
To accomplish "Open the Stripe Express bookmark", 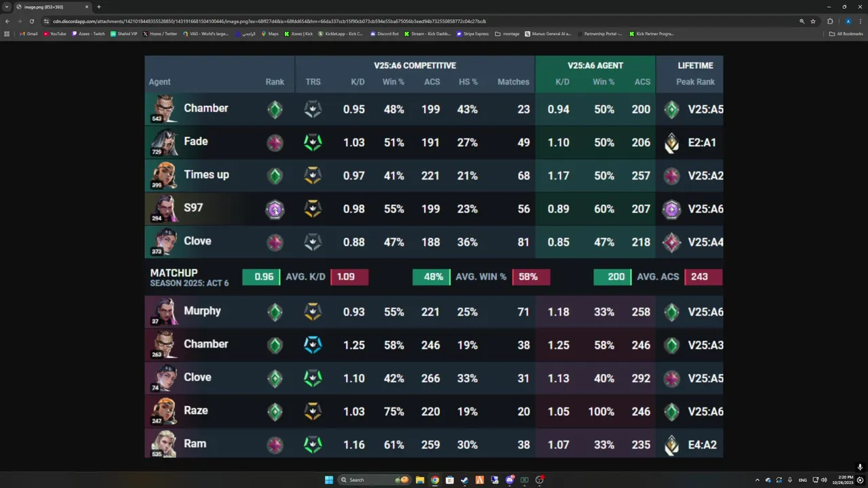I will [x=473, y=34].
